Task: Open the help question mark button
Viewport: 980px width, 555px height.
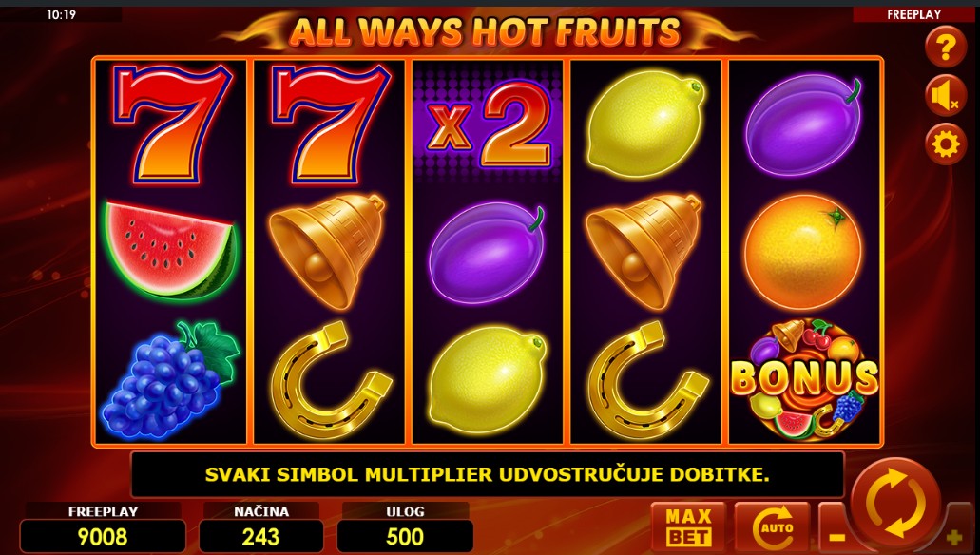Action: pyautogui.click(x=946, y=47)
